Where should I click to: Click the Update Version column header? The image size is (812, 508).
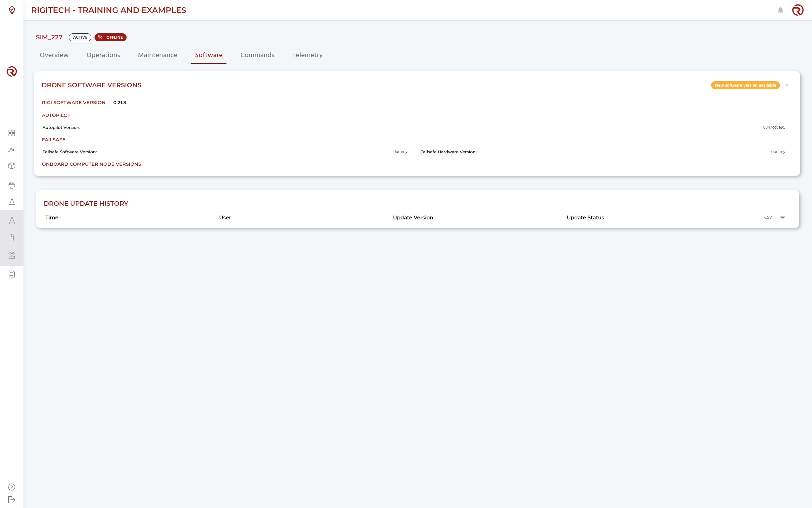[x=413, y=217]
